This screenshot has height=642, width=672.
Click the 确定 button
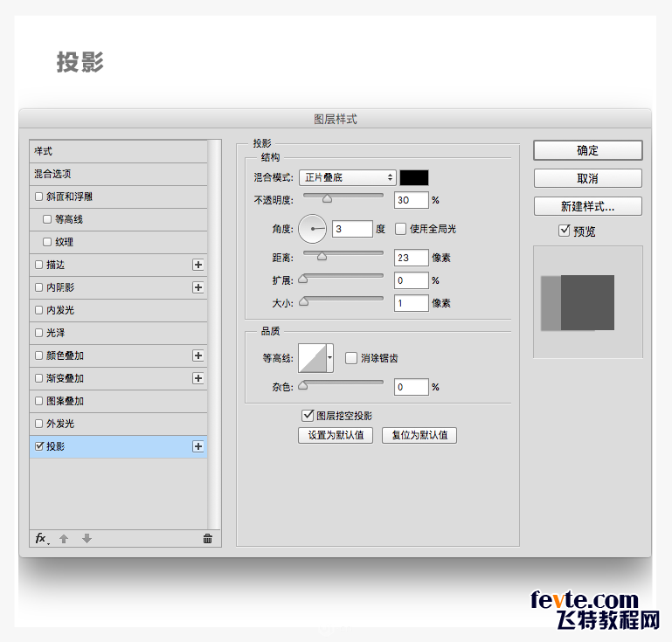(587, 150)
